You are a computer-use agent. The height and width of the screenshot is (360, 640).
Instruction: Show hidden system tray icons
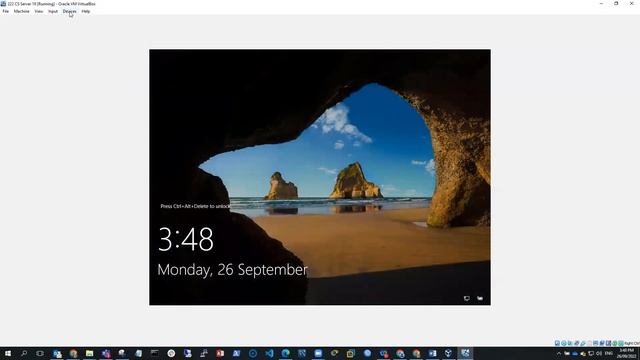559,353
